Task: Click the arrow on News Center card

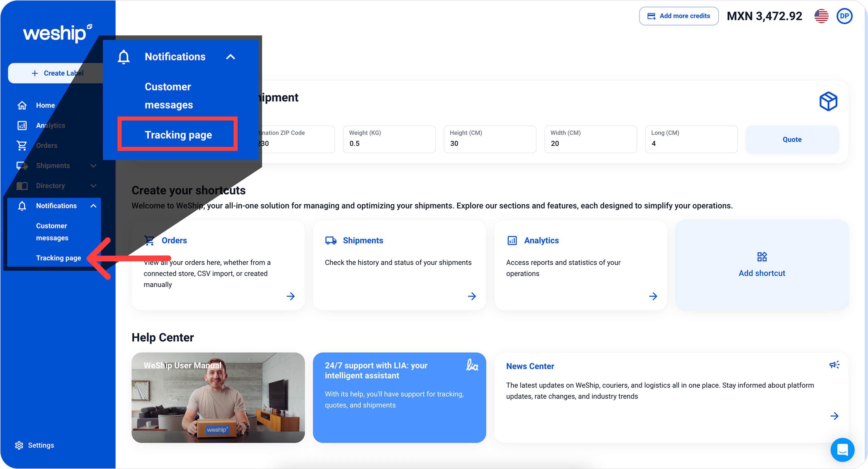Action: (x=834, y=416)
